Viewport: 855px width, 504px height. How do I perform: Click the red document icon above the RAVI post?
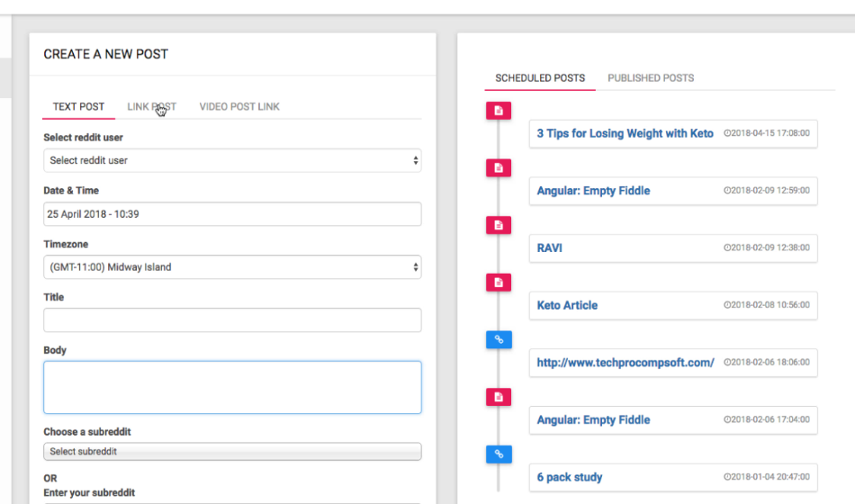pos(499,225)
